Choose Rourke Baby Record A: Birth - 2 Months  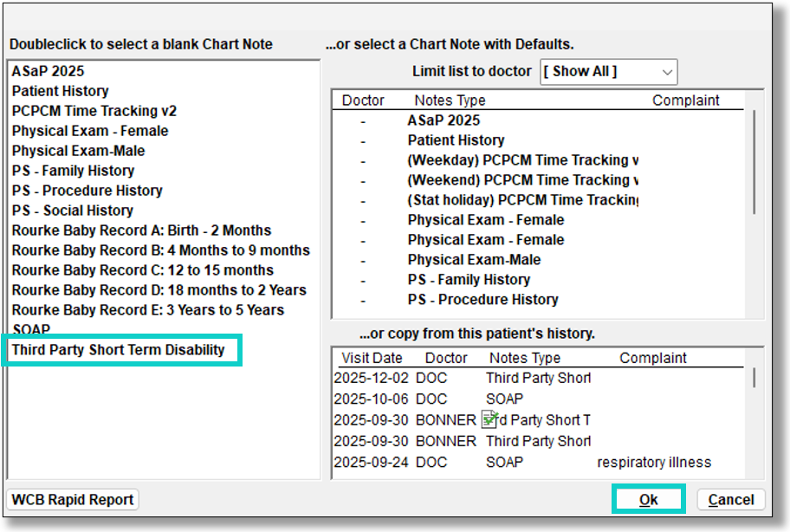pos(141,230)
